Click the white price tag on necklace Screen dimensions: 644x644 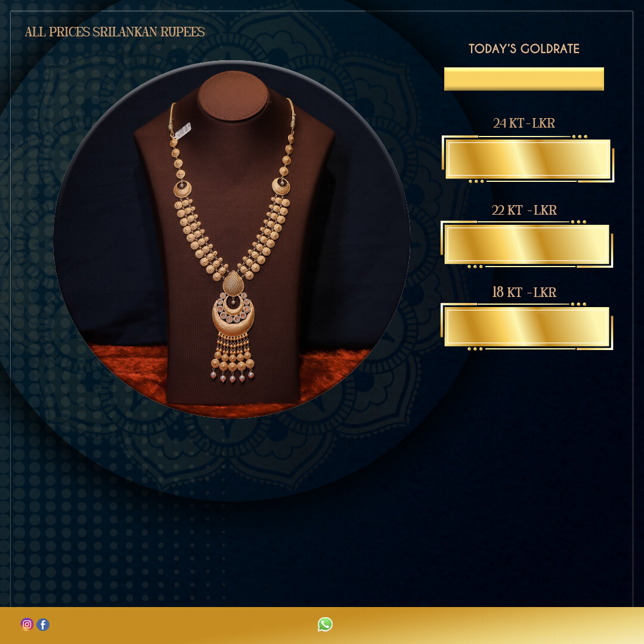[x=183, y=131]
